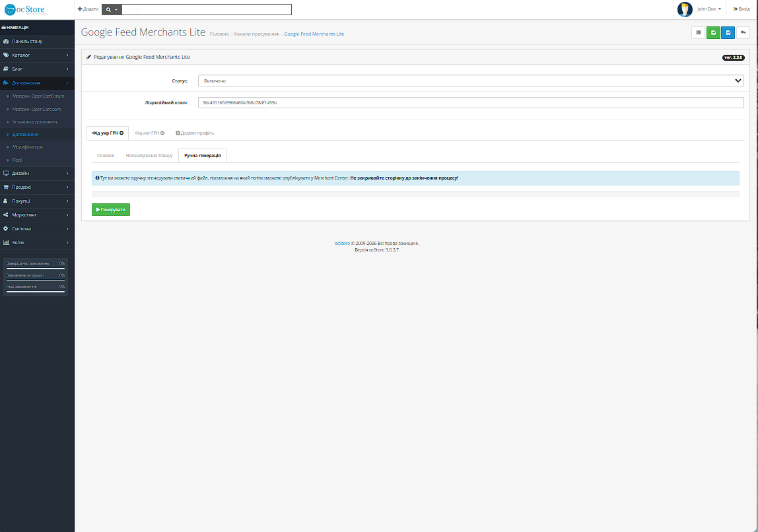Open the John Doe user dropdown
Screen dimensions: 758x532
pyautogui.click(x=709, y=9)
